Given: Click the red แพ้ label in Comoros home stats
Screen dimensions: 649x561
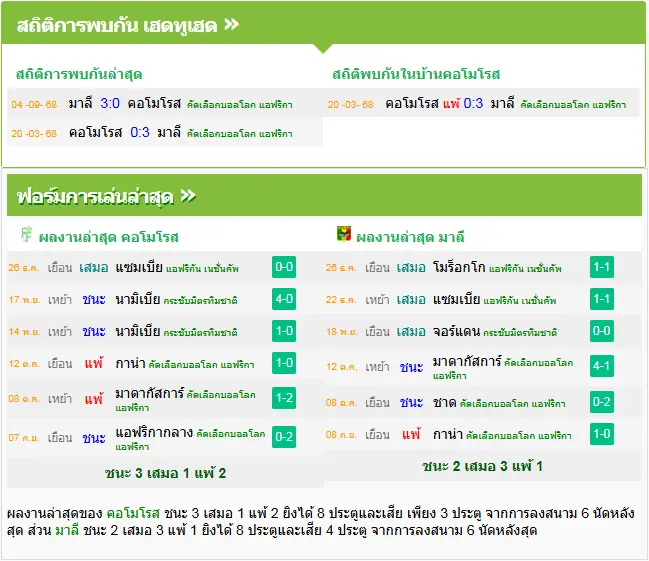Looking at the screenshot, I should point(451,103).
